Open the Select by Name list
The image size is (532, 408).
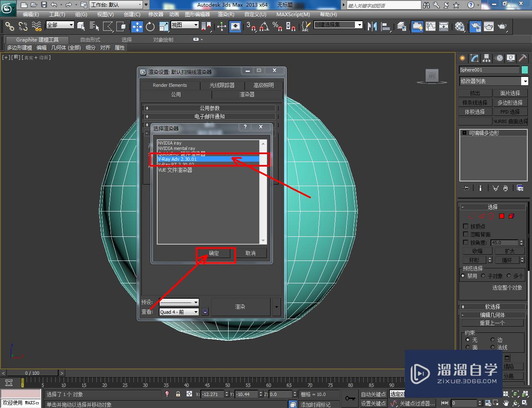94,27
